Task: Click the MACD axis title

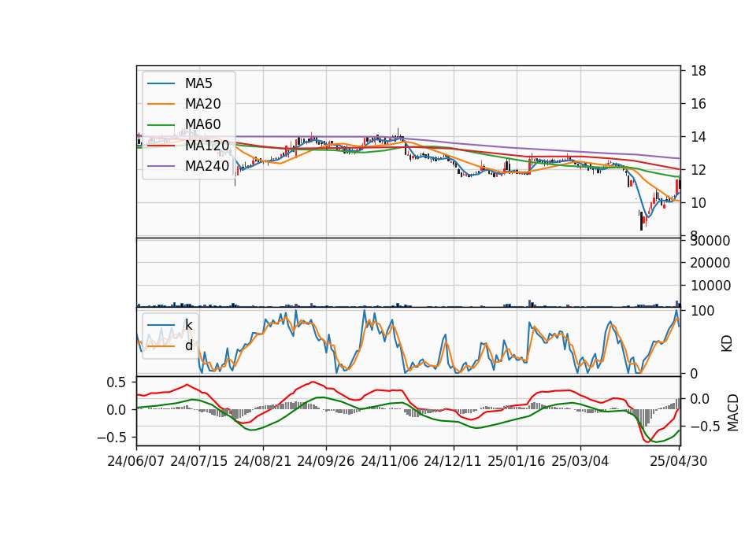Action: pos(733,412)
